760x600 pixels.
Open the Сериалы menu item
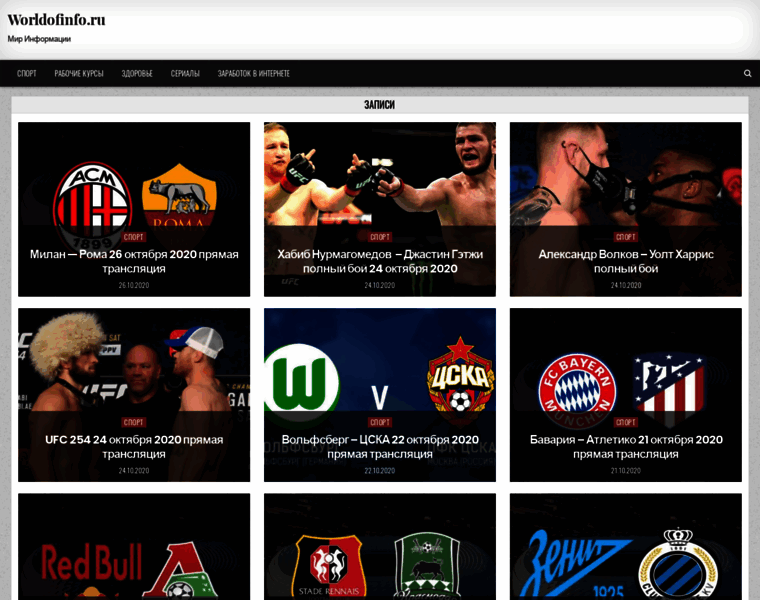coord(185,73)
